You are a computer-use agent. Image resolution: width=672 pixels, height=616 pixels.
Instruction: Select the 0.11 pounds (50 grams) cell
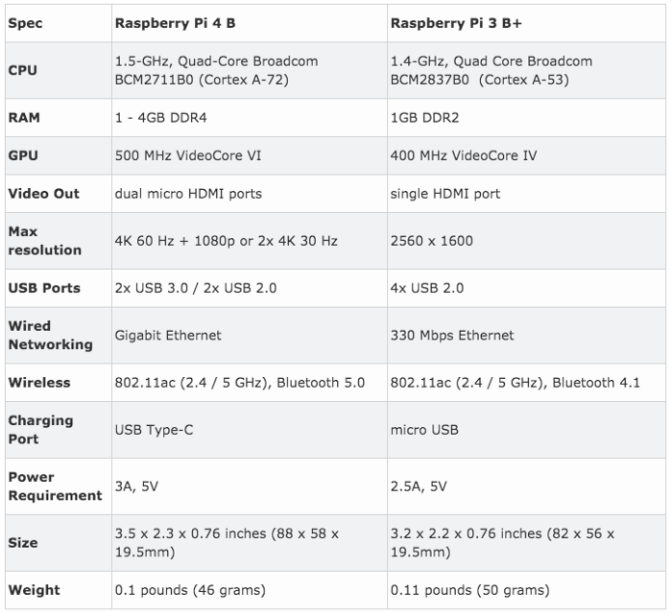(526, 590)
